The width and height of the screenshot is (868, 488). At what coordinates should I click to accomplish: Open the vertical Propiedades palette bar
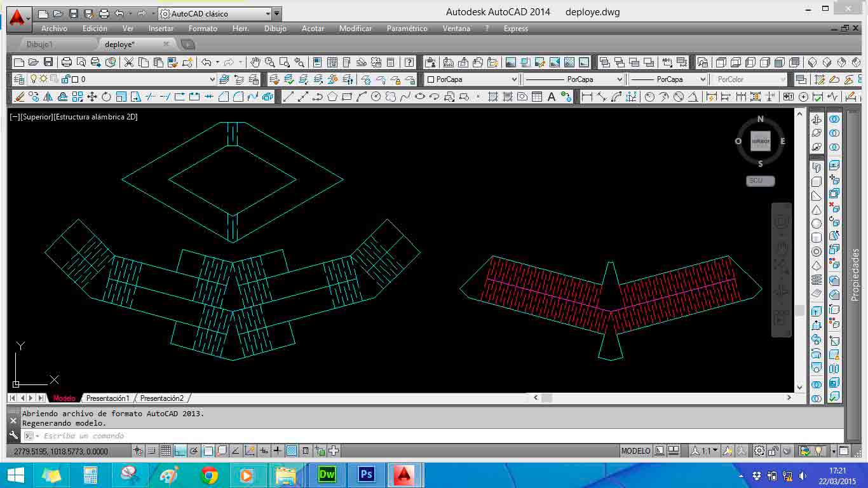click(855, 274)
